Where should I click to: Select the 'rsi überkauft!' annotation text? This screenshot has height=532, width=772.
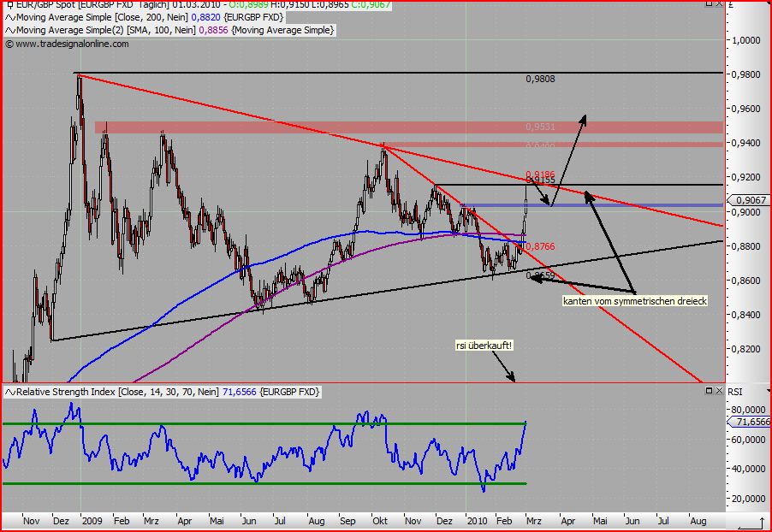484,346
